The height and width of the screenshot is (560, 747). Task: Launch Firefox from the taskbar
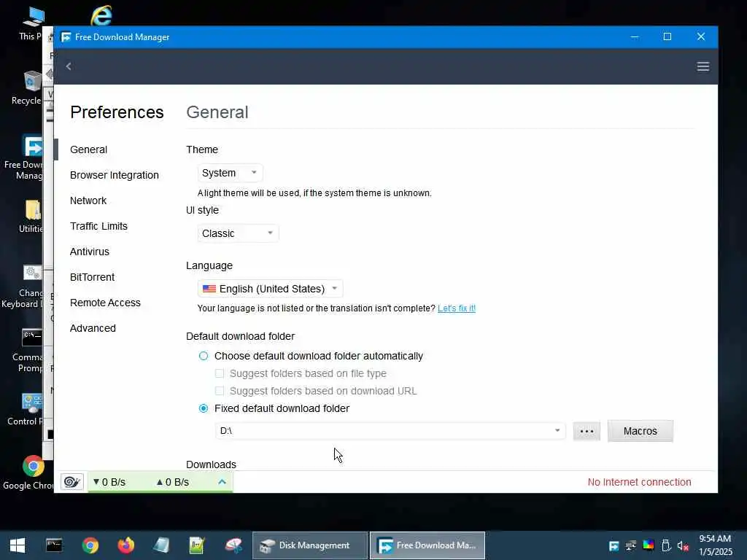(x=125, y=545)
